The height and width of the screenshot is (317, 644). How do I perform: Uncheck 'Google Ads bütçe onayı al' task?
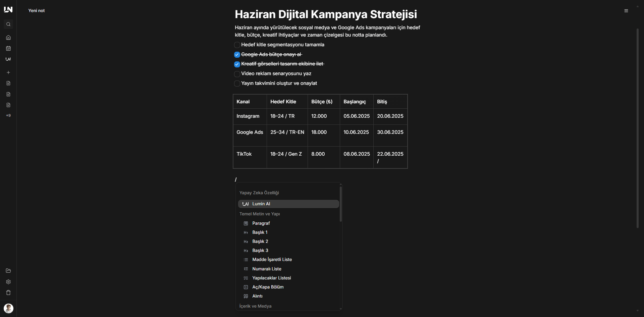pos(237,55)
